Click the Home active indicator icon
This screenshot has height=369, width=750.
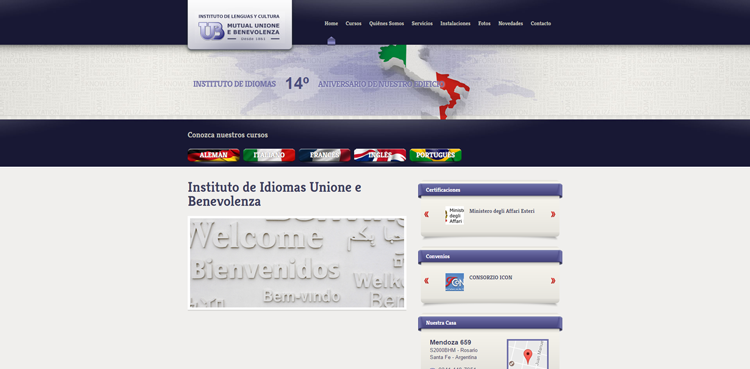pos(331,41)
